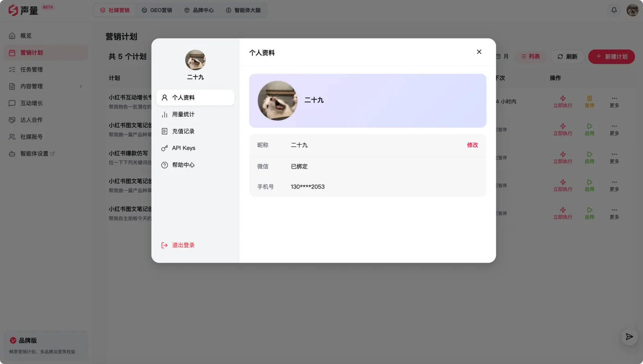
Task: Open 帮助中心 section
Action: coord(195,165)
